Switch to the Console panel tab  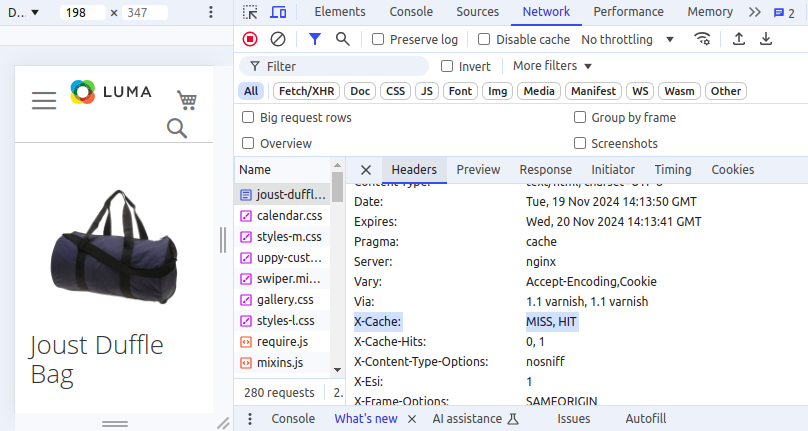411,12
